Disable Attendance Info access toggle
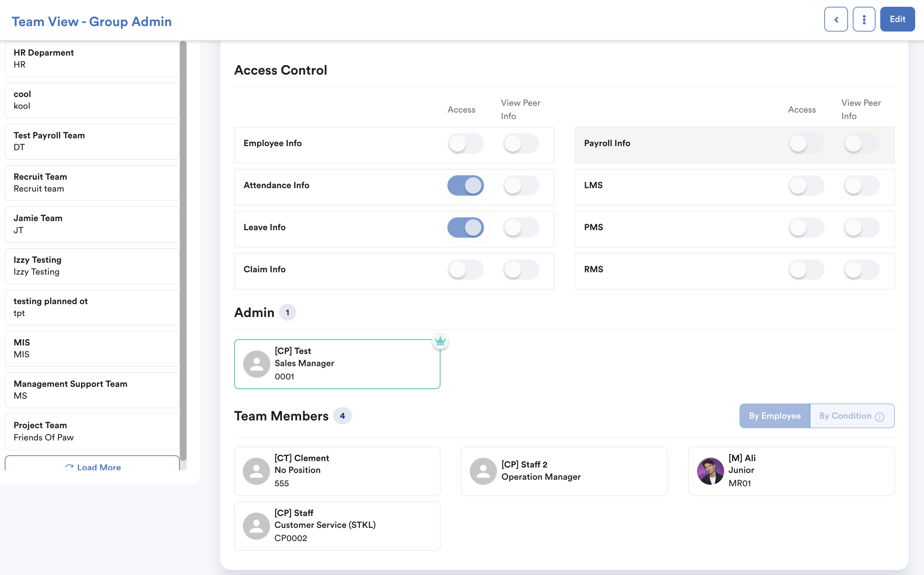 [x=465, y=185]
